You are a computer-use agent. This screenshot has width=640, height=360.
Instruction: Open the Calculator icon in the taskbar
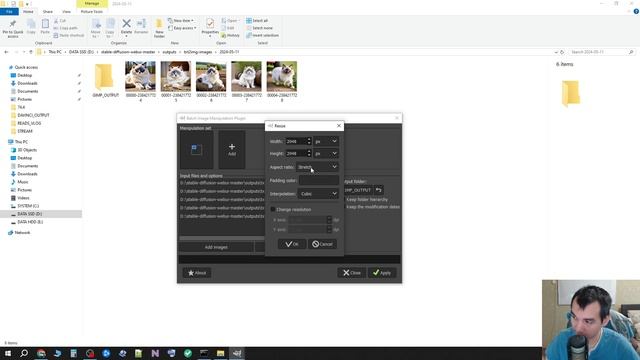pos(73,353)
